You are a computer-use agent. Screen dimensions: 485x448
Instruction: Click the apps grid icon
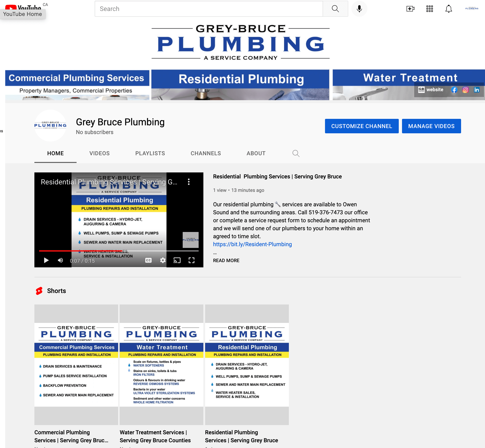coord(429,9)
